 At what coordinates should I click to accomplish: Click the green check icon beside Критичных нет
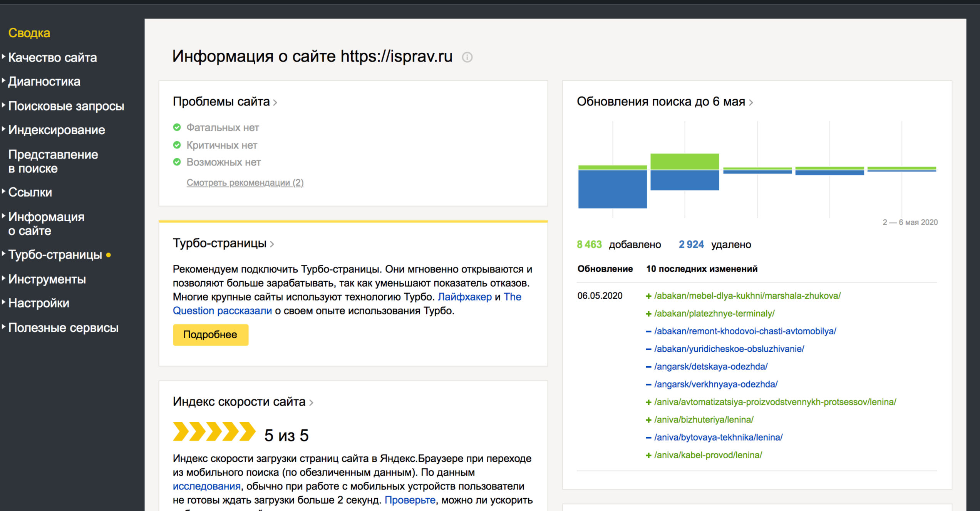177,145
